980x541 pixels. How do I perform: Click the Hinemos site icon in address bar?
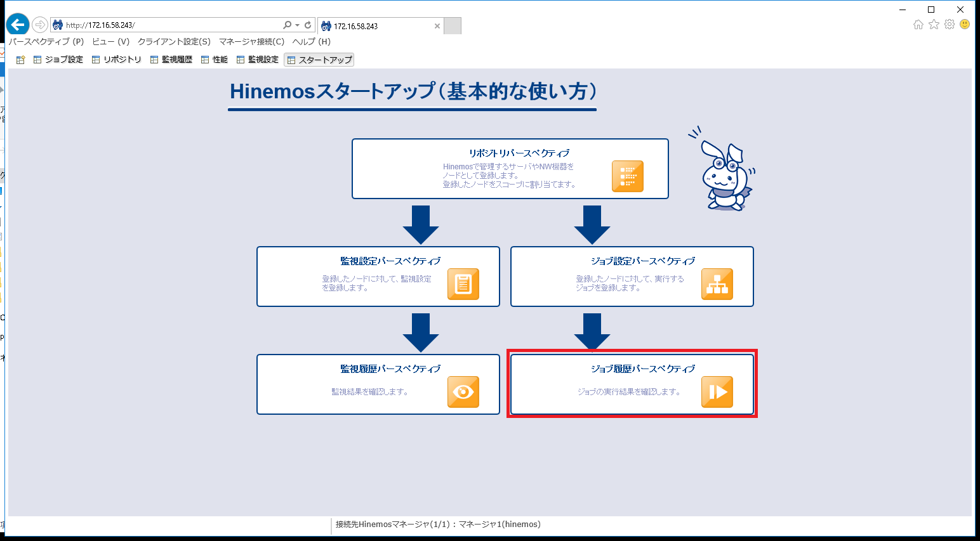pos(58,25)
